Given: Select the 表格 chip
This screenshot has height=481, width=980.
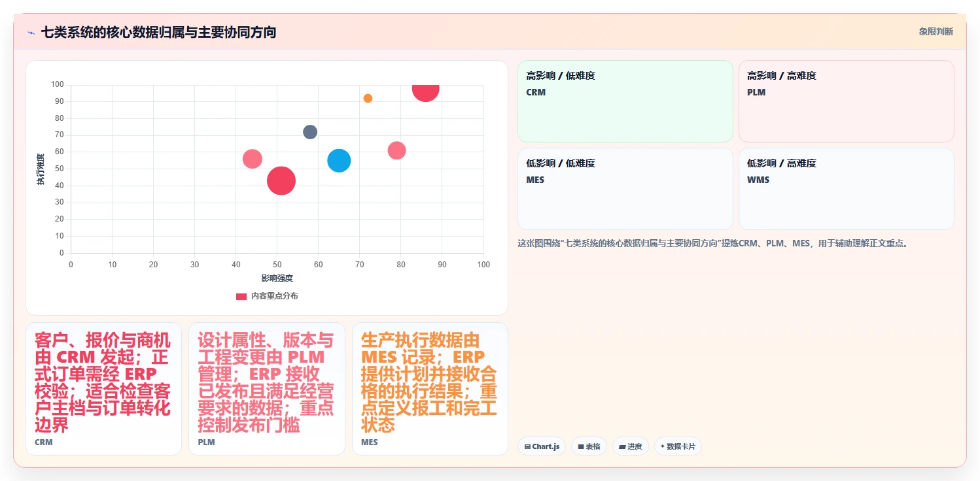Looking at the screenshot, I should 589,446.
